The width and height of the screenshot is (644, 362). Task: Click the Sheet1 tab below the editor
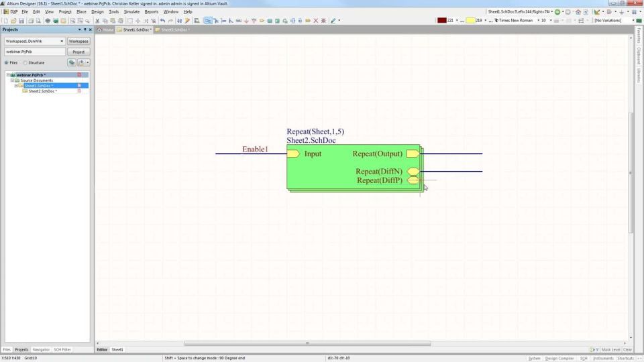pos(117,350)
